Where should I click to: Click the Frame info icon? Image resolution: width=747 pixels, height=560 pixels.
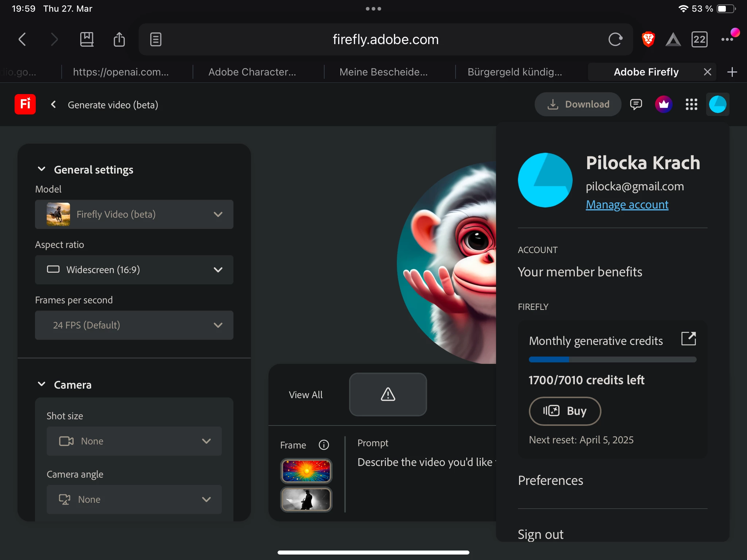(324, 445)
